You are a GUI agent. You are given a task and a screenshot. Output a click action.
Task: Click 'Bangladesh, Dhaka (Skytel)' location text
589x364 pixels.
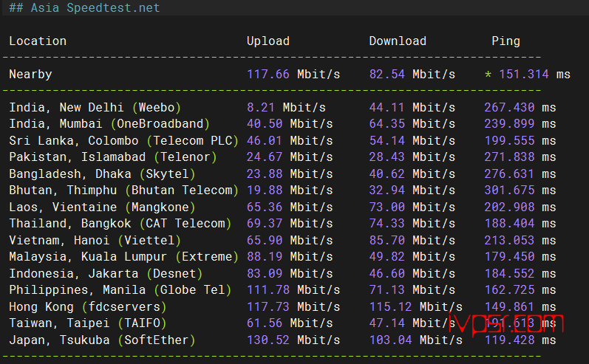[102, 174]
